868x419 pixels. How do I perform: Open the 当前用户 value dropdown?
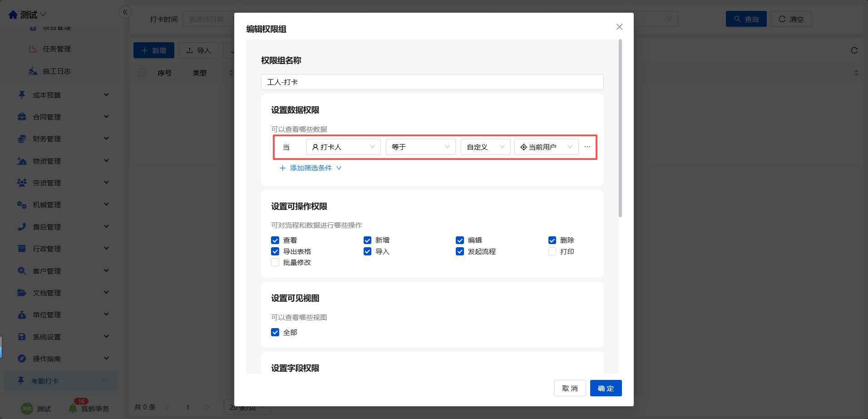tap(546, 147)
